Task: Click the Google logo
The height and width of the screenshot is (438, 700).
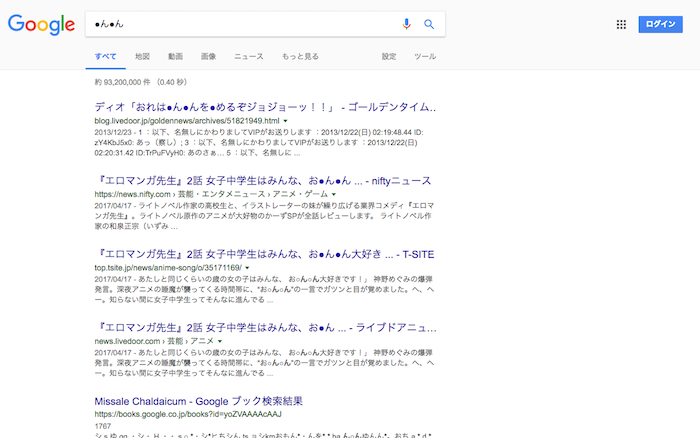Action: (x=41, y=24)
